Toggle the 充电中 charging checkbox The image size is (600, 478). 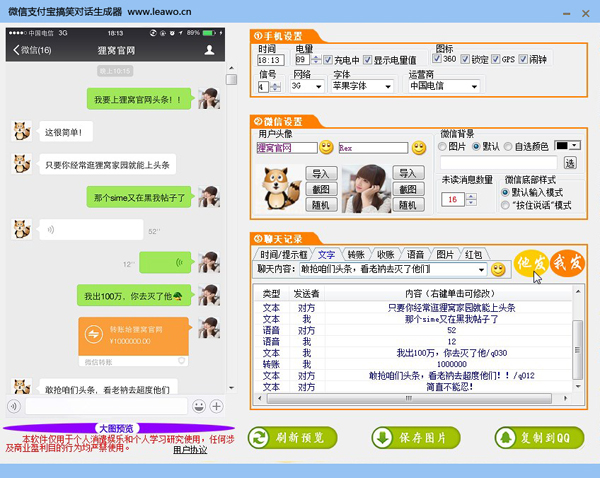[x=328, y=60]
